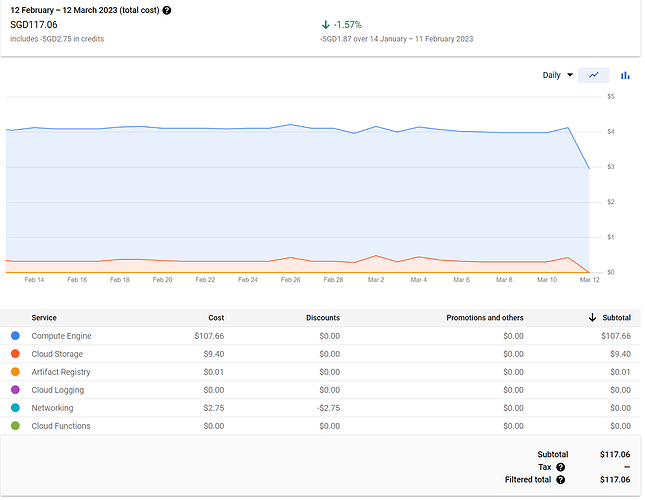645x500 pixels.
Task: Click the Tax help icon
Action: coord(560,467)
